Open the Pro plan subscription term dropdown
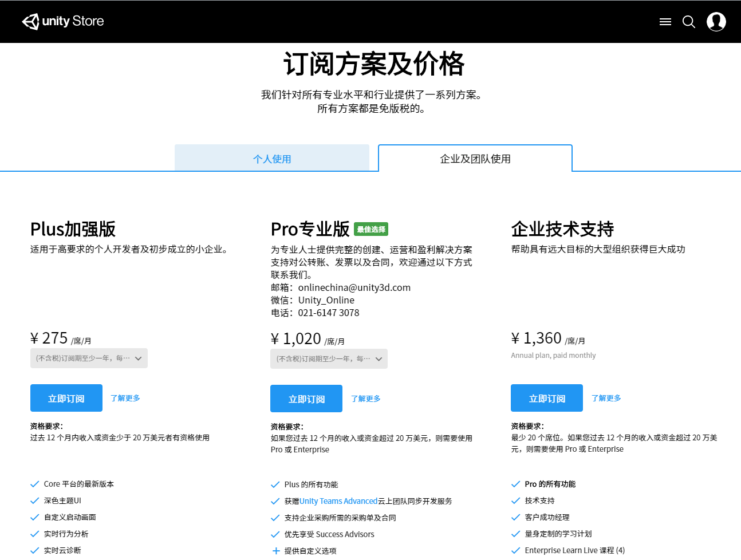 pos(329,359)
